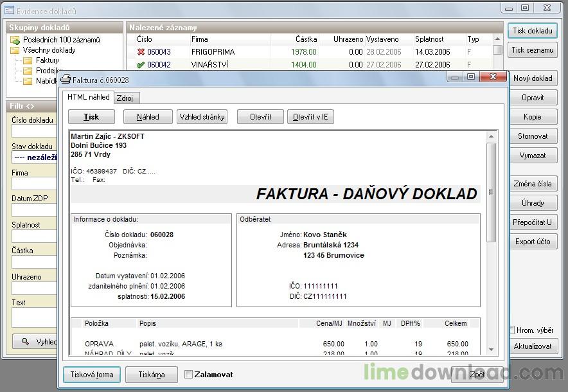The width and height of the screenshot is (568, 392).
Task: Click the Tisková forma button
Action: coord(92,375)
